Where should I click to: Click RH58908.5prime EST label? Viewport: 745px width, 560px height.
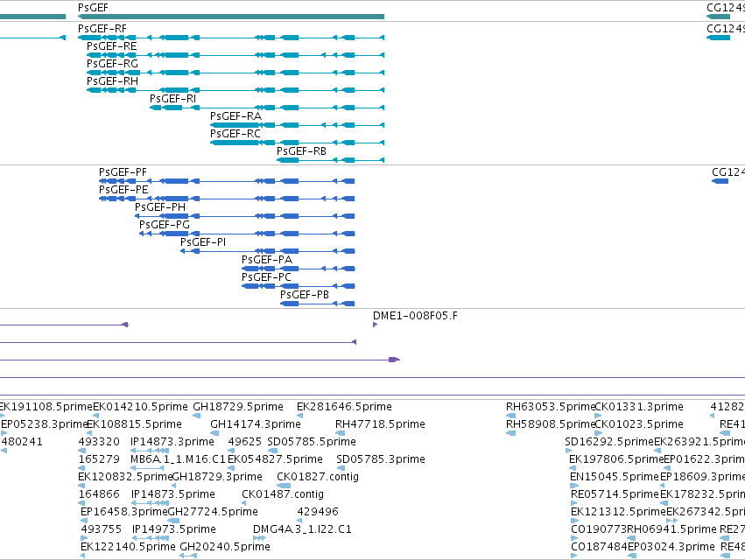tap(550, 424)
